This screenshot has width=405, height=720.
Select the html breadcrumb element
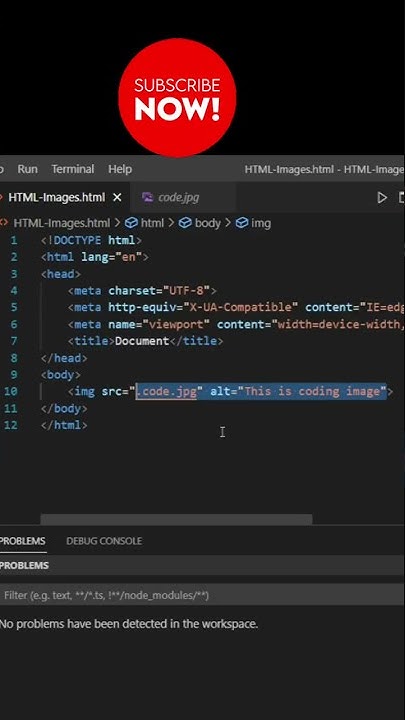pos(152,223)
